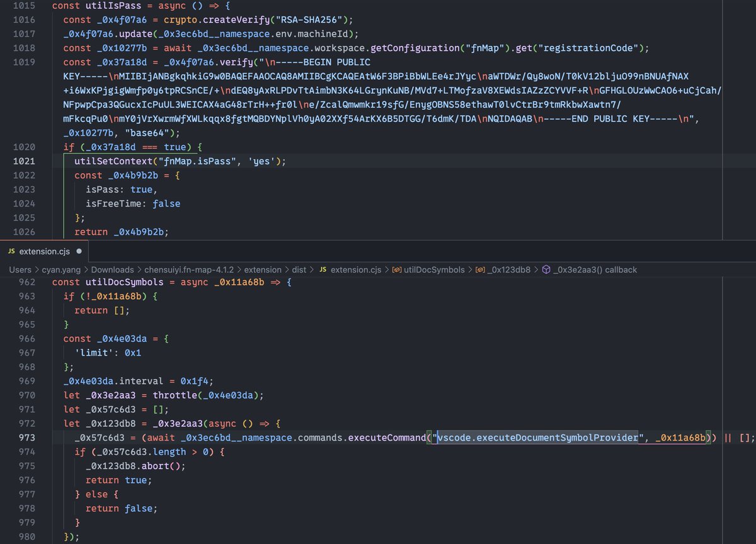Click the else keyword on line 977
Screen dimensions: 756x544
(x=97, y=494)
